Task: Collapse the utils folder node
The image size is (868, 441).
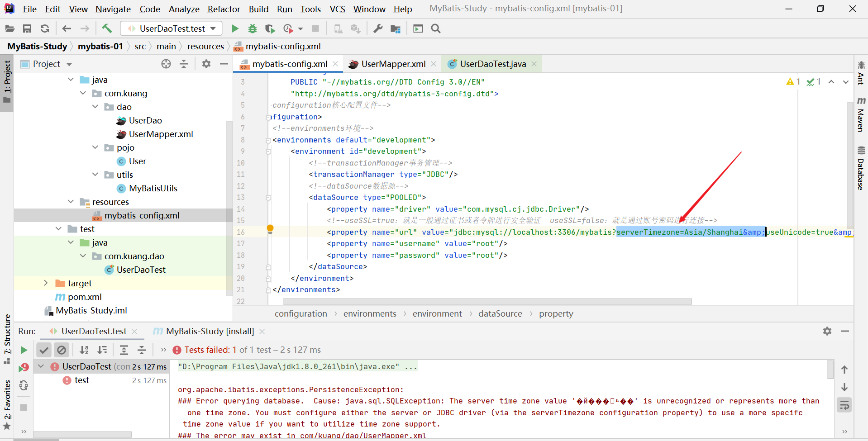Action: coord(95,175)
